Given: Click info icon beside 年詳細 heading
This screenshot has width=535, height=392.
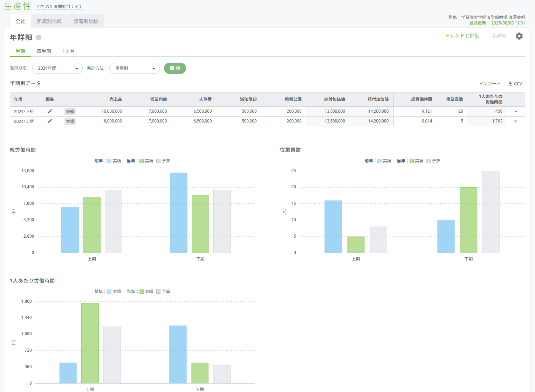Looking at the screenshot, I should click(x=39, y=37).
